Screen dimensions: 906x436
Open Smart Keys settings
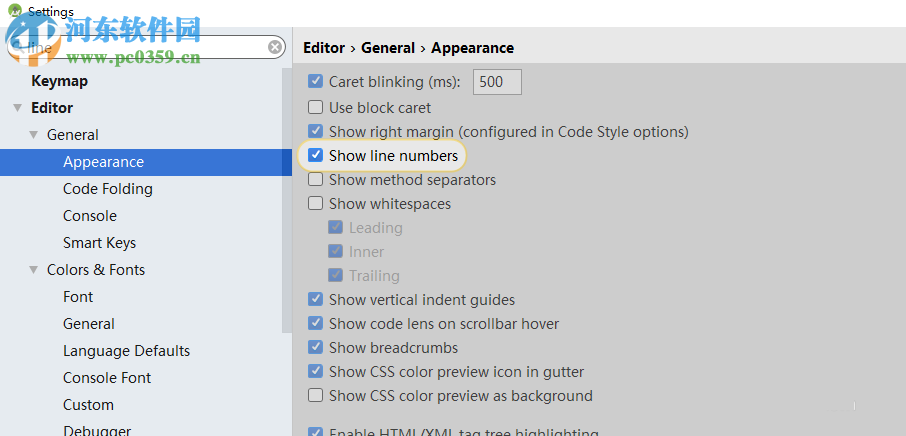(x=99, y=243)
